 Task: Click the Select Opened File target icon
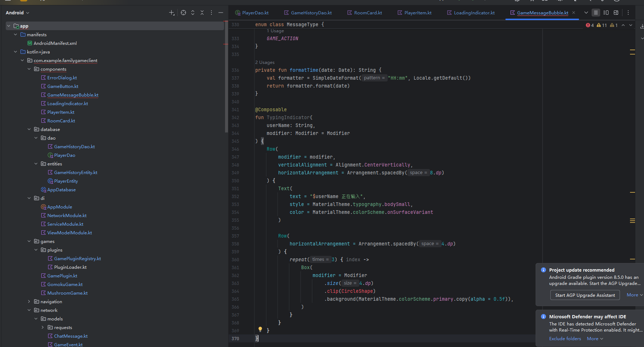tap(183, 13)
